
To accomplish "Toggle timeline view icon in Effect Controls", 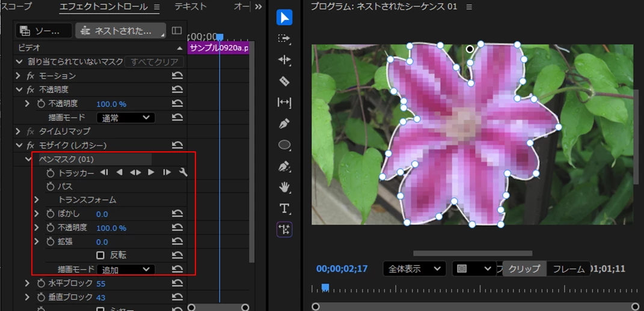I will point(177,31).
